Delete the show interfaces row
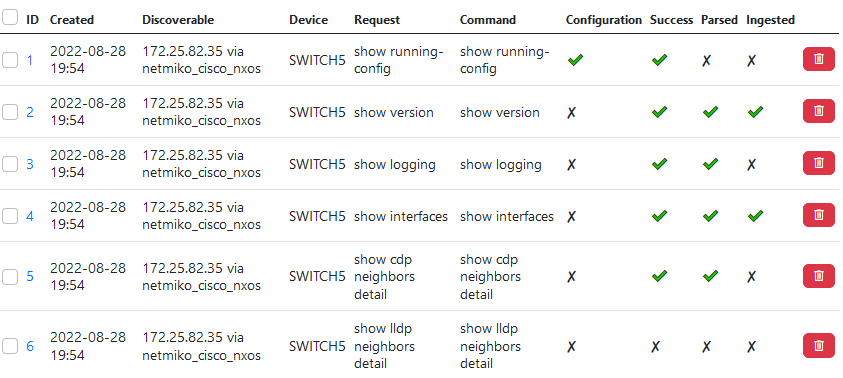 point(818,215)
